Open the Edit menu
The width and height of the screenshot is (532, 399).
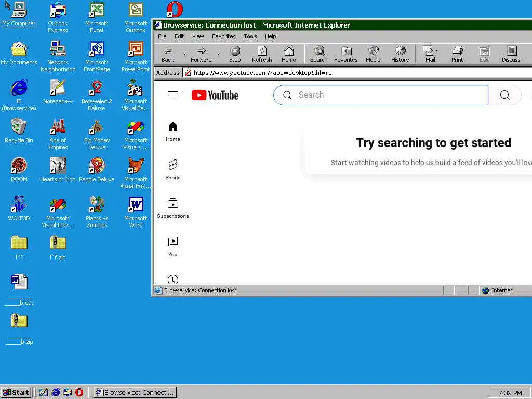click(179, 36)
